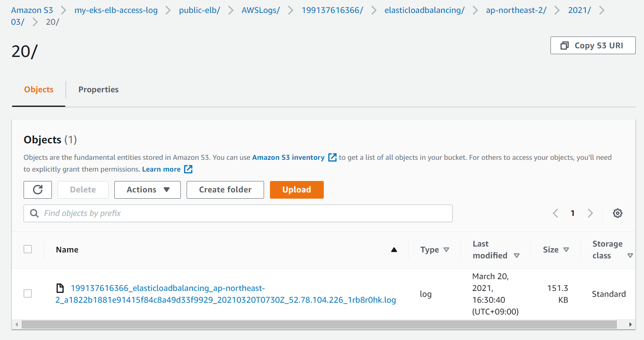This screenshot has width=644, height=340.
Task: Open the Amazon S3 inventory link
Action: coord(288,157)
